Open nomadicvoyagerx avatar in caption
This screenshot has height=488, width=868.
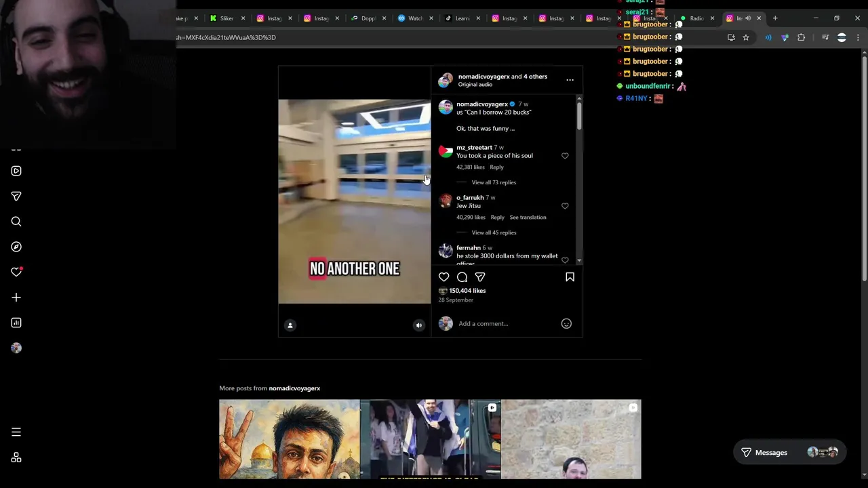[446, 108]
